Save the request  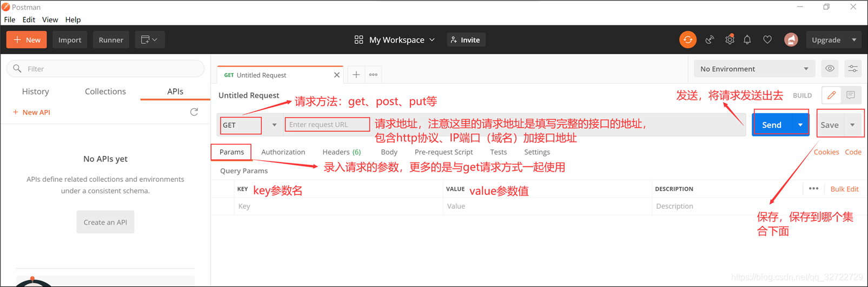830,125
